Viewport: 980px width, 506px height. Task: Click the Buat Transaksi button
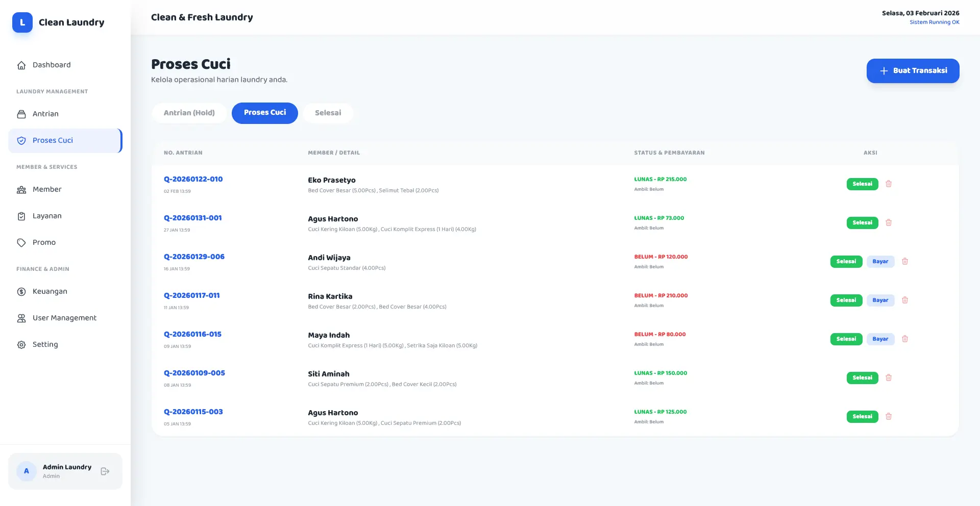913,71
